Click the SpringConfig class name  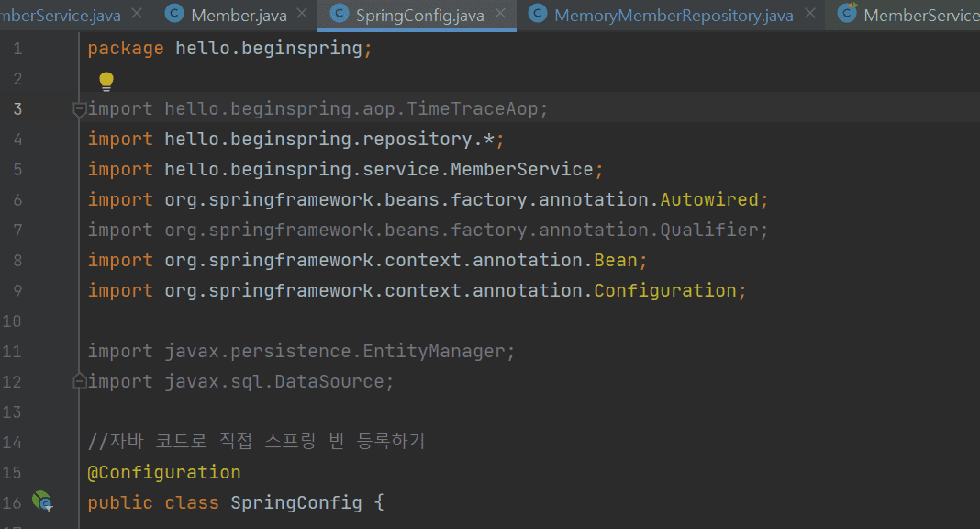point(296,502)
